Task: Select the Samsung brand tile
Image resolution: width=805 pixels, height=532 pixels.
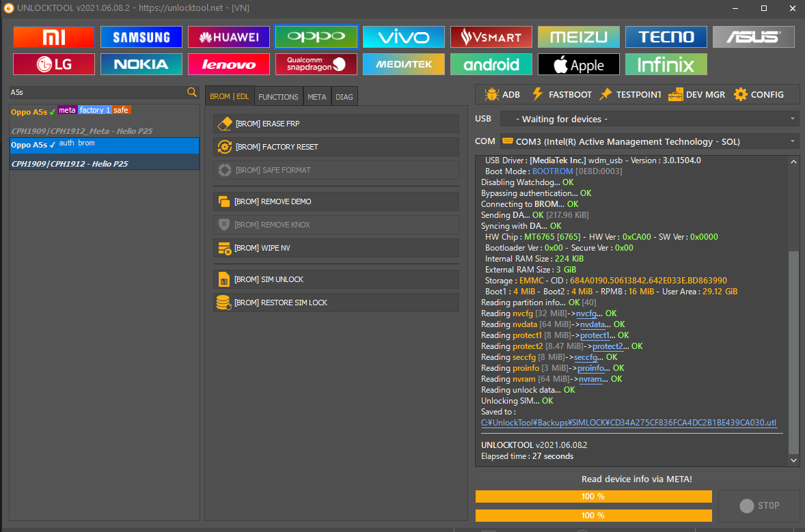Action: pyautogui.click(x=141, y=37)
